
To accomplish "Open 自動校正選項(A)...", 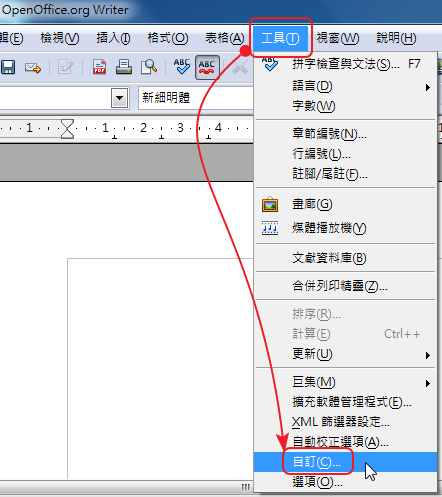I will [x=346, y=442].
